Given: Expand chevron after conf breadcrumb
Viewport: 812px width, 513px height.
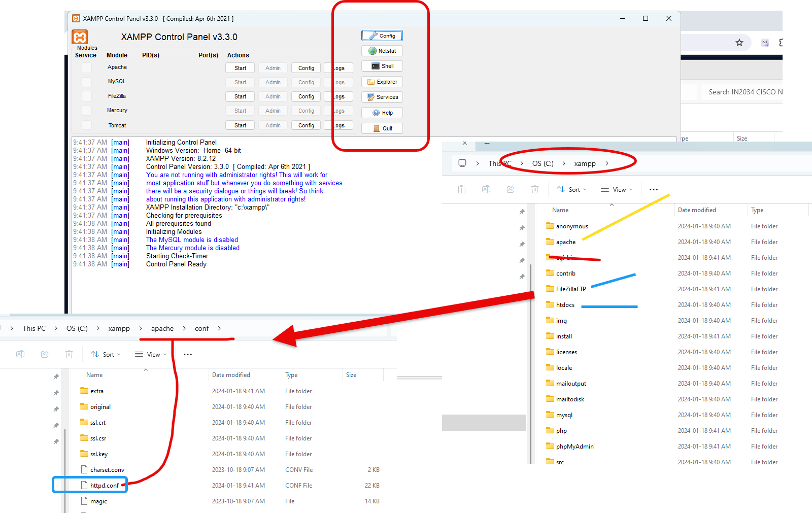Looking at the screenshot, I should click(x=219, y=328).
